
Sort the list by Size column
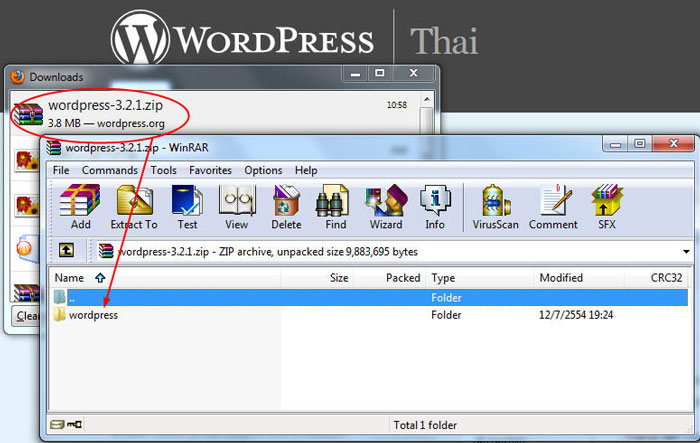(317, 278)
